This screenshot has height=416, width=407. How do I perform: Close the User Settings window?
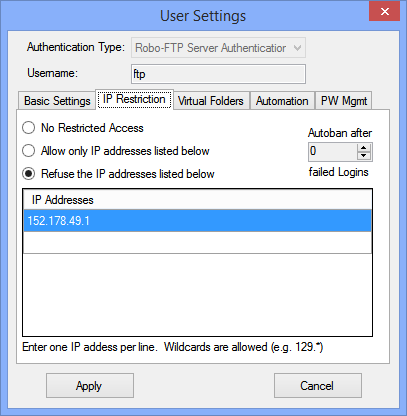tap(384, 12)
